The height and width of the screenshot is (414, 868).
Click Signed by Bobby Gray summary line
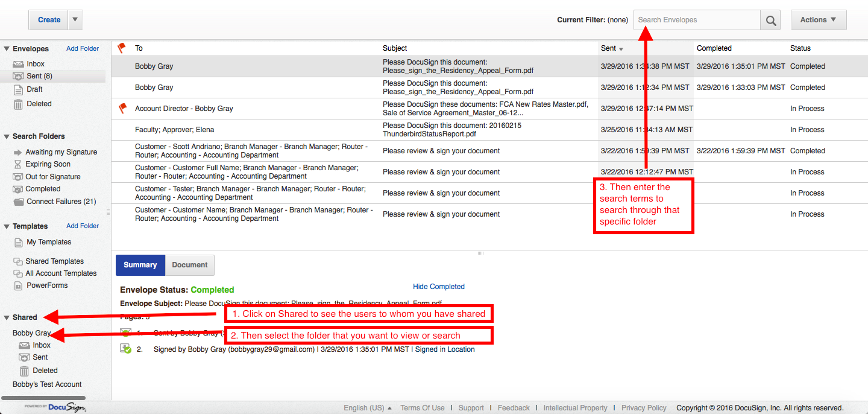tap(314, 349)
